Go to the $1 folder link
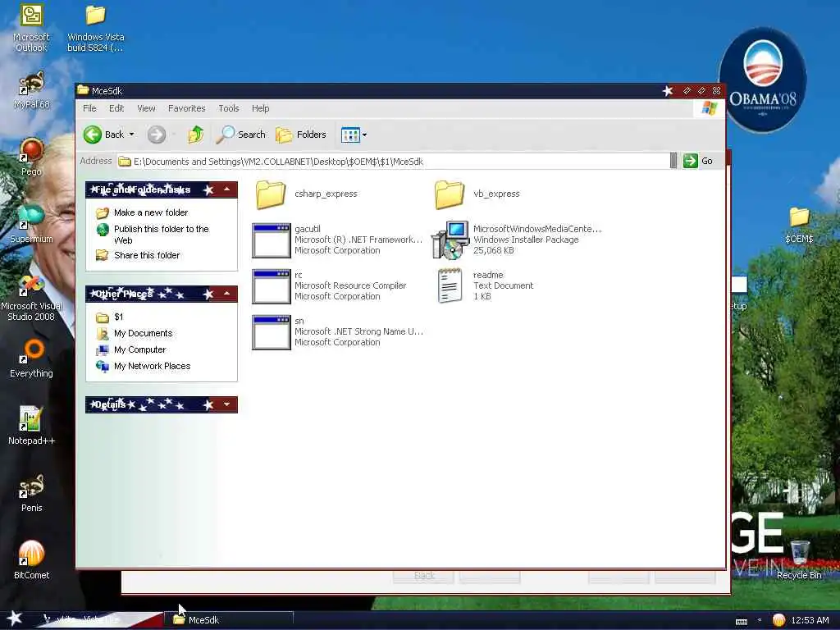Screen dimensions: 840x630 click(x=118, y=317)
